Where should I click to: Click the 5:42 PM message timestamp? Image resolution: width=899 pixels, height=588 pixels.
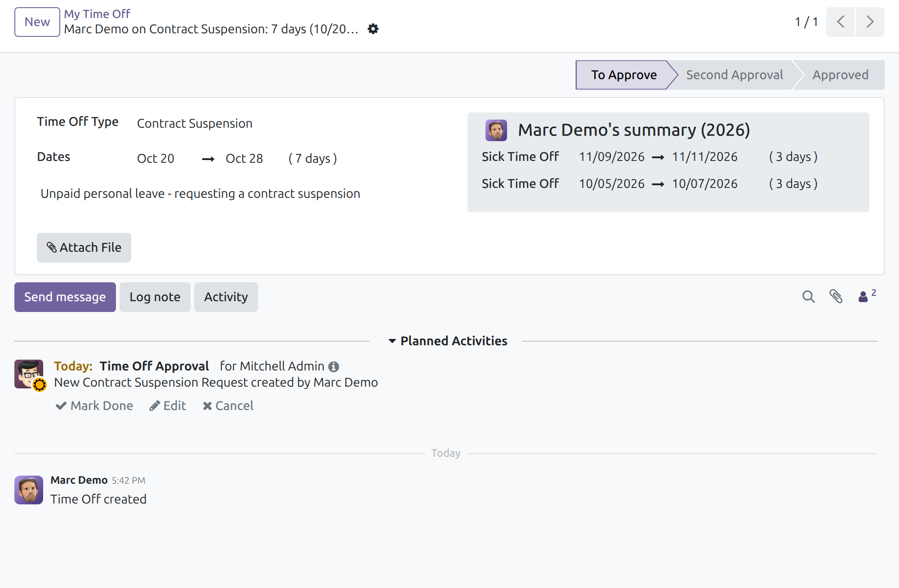click(x=129, y=481)
